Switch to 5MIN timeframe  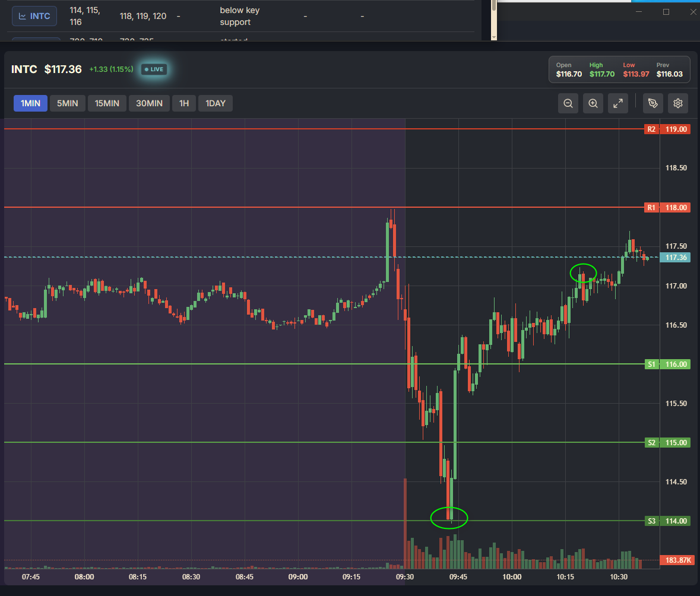coord(68,103)
